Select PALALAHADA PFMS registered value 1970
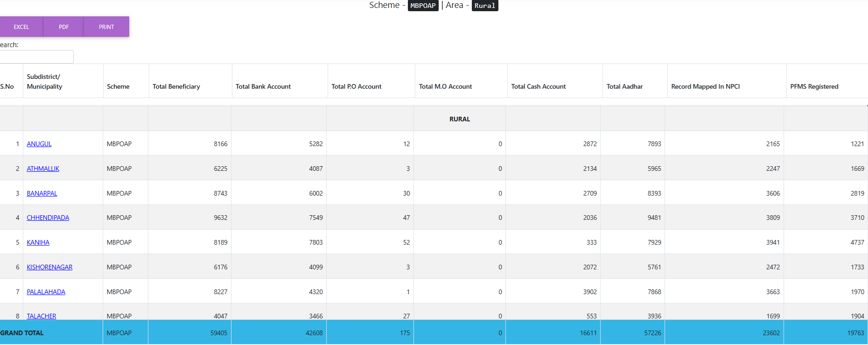This screenshot has width=868, height=345. (x=857, y=292)
